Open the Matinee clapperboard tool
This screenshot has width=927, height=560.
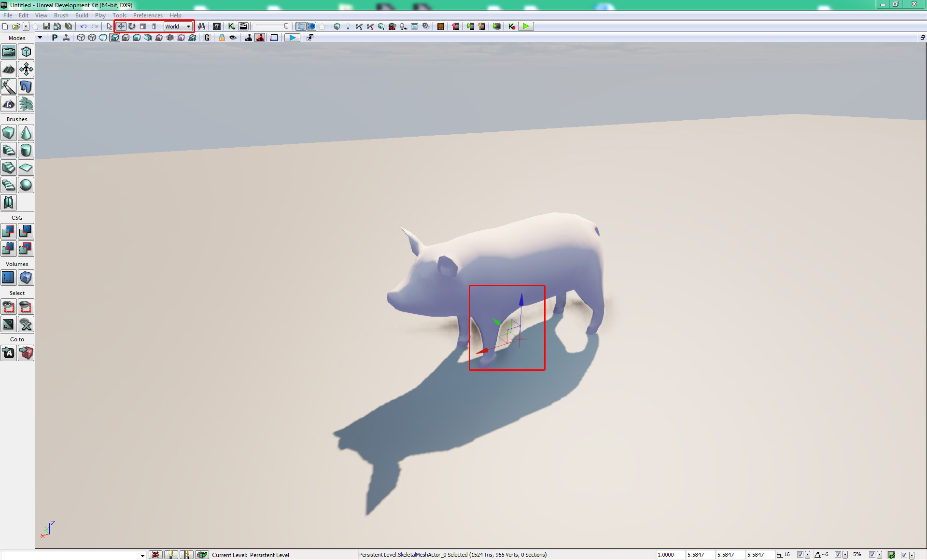click(243, 27)
